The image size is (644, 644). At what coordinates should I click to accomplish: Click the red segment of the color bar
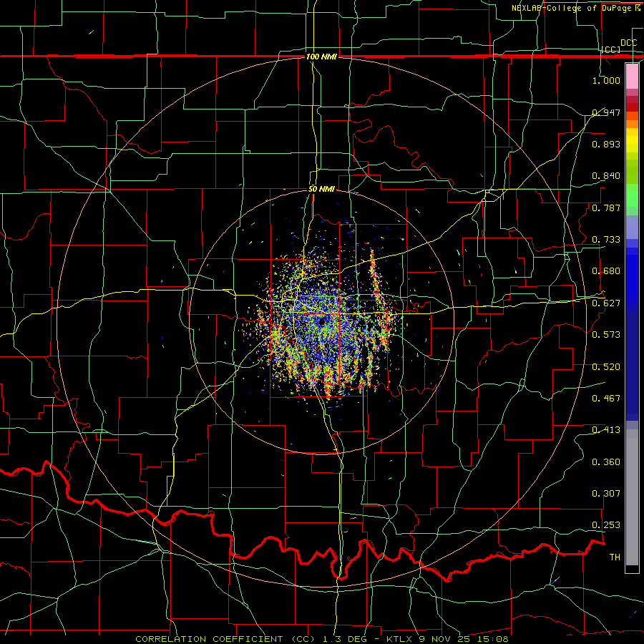pos(632,107)
